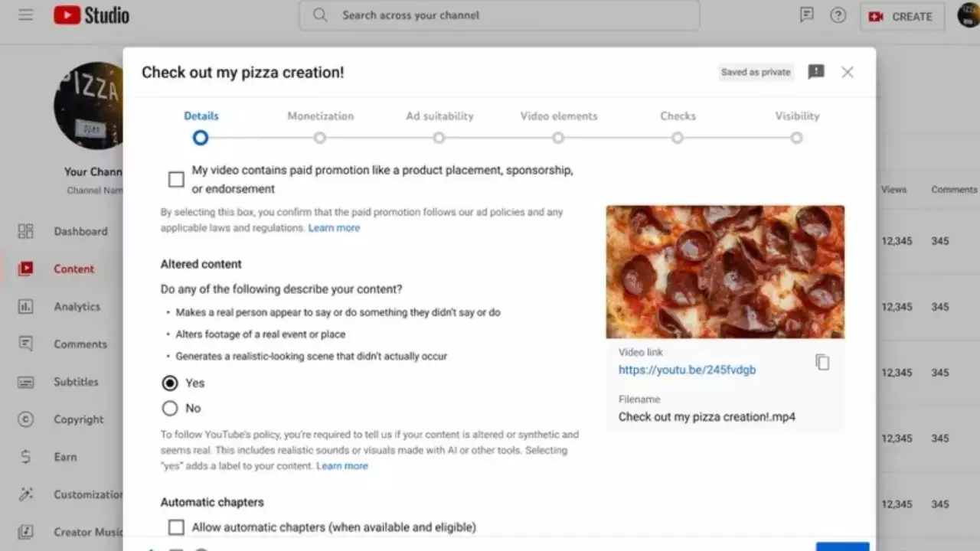Screen dimensions: 980x551
Task: Open Learn more about ad policies
Action: (335, 227)
